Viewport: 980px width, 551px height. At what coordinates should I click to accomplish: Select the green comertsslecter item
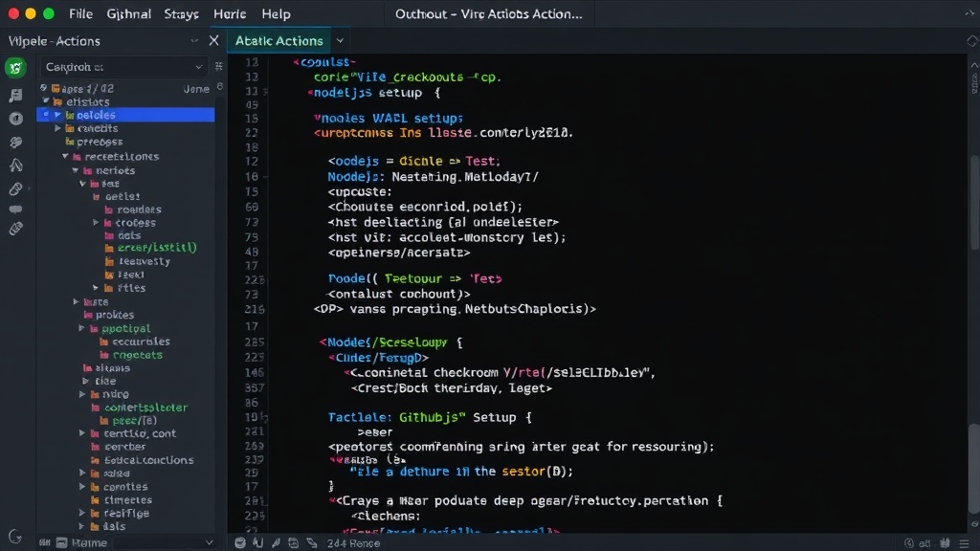point(145,408)
